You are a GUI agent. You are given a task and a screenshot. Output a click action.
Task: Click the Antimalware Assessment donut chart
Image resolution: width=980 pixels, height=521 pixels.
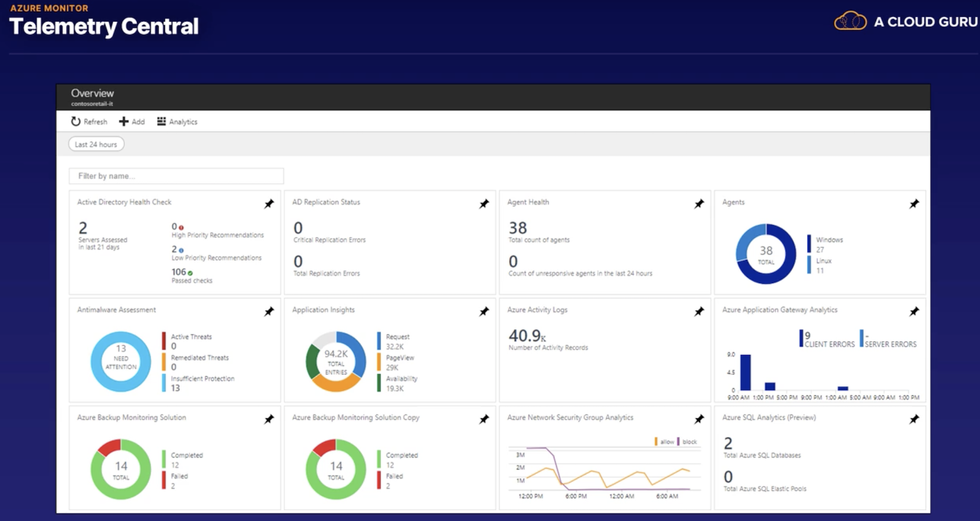[121, 361]
